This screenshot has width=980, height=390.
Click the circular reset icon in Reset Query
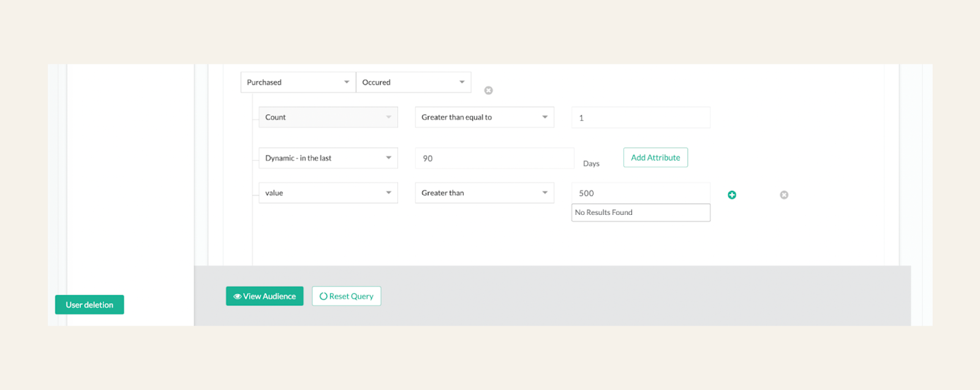[323, 296]
